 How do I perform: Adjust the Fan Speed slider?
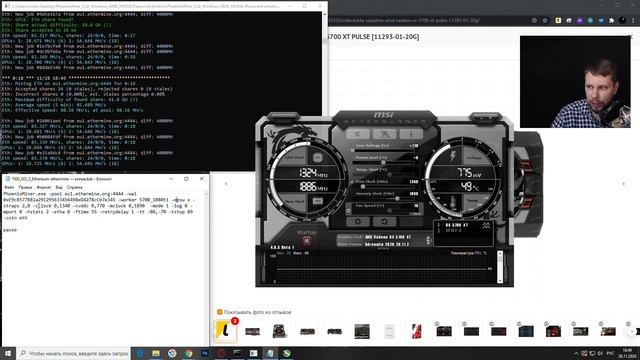[x=384, y=211]
